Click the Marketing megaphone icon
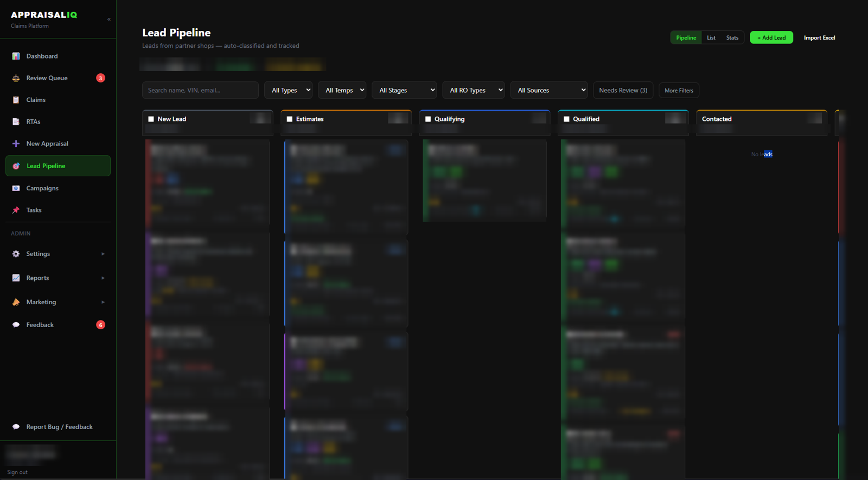Image resolution: width=868 pixels, height=480 pixels. point(16,302)
